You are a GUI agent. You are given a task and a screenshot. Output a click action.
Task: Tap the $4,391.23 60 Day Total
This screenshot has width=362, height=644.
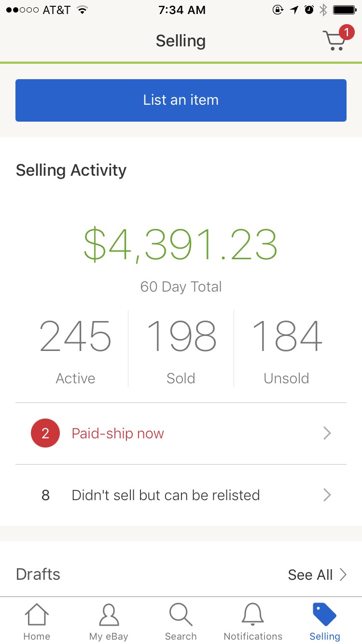[x=181, y=246]
